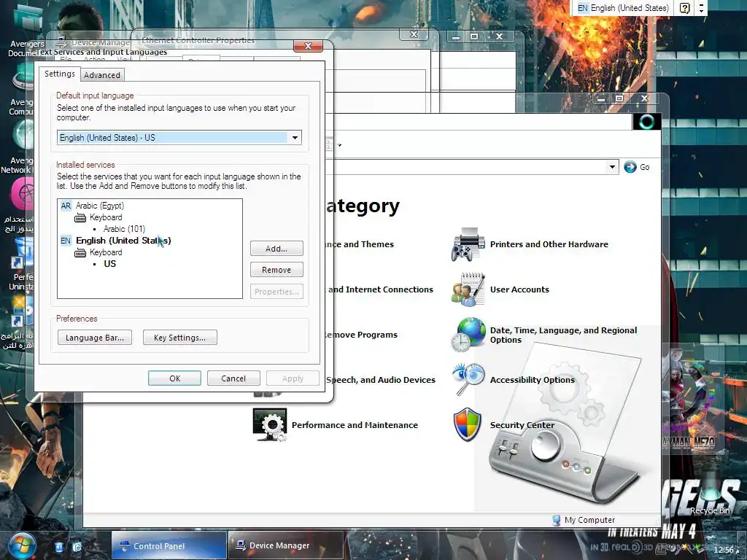
Task: Open the Security Center link
Action: (x=522, y=425)
